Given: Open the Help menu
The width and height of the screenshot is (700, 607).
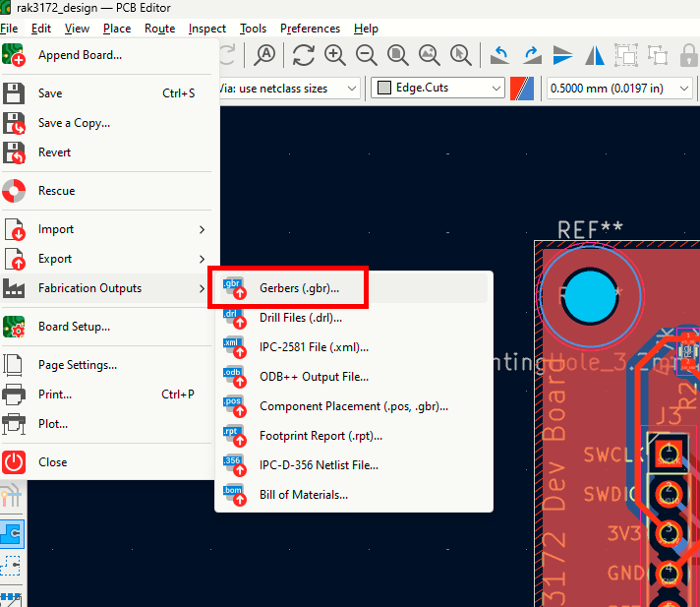Looking at the screenshot, I should pos(366,29).
